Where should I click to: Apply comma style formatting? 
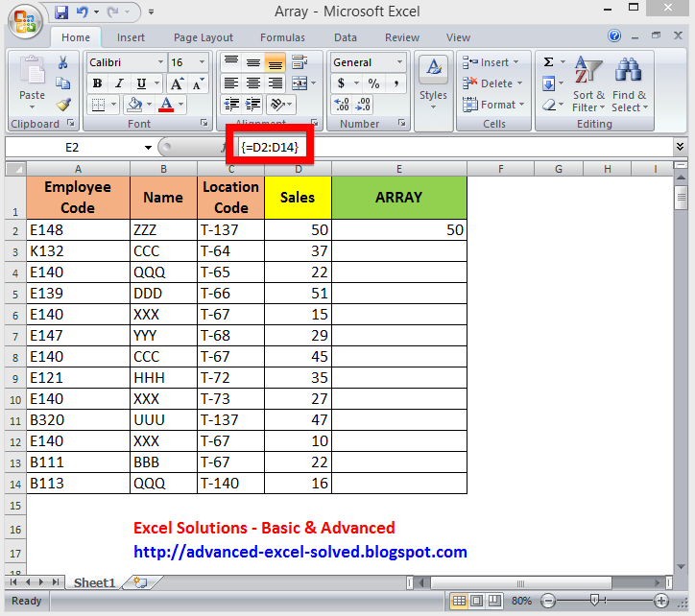click(395, 83)
